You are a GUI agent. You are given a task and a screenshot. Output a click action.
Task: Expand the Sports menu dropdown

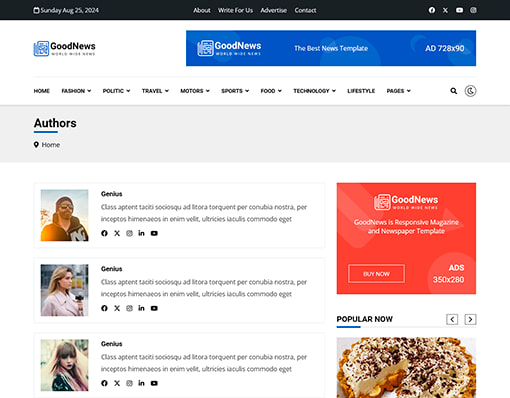pyautogui.click(x=235, y=91)
